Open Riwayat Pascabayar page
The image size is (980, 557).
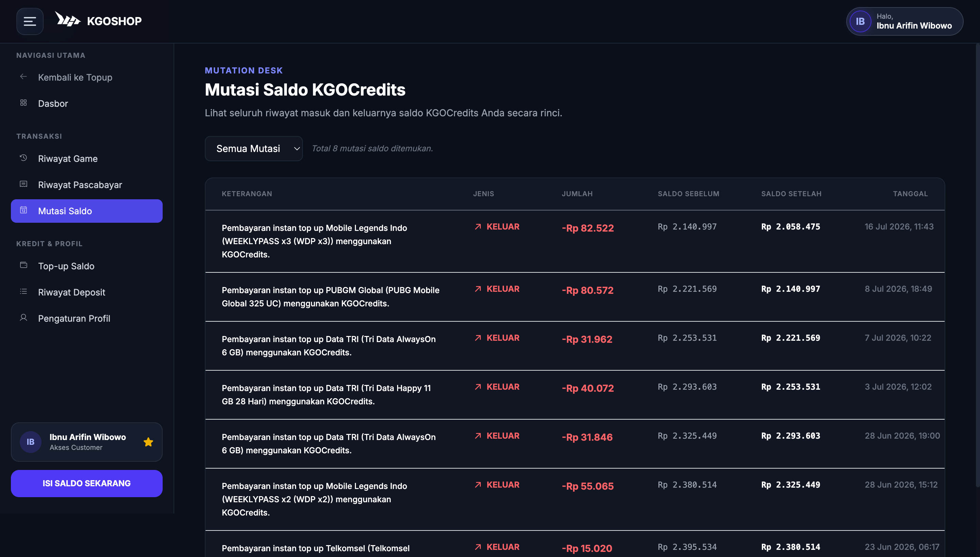(86, 185)
